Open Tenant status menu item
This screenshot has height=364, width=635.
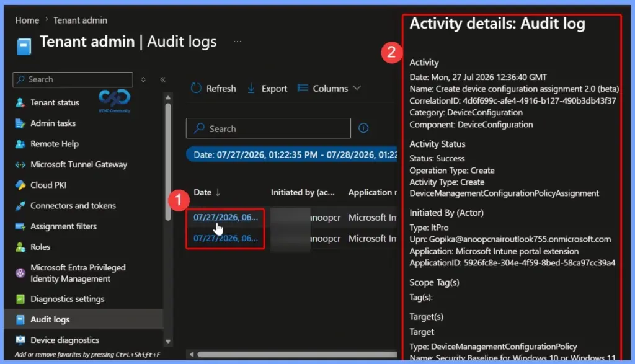coord(55,103)
